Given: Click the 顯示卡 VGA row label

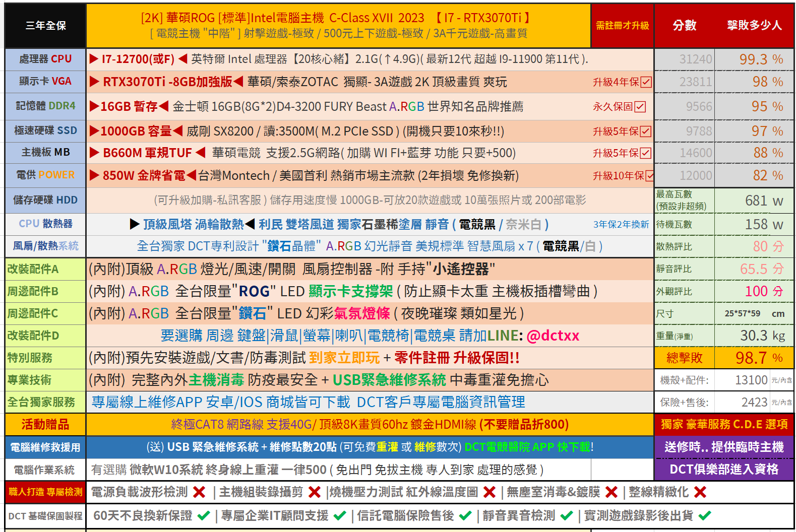Looking at the screenshot, I should tap(45, 81).
